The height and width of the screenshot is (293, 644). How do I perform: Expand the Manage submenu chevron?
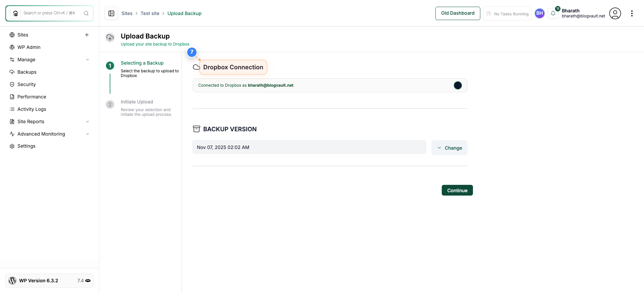(x=88, y=60)
